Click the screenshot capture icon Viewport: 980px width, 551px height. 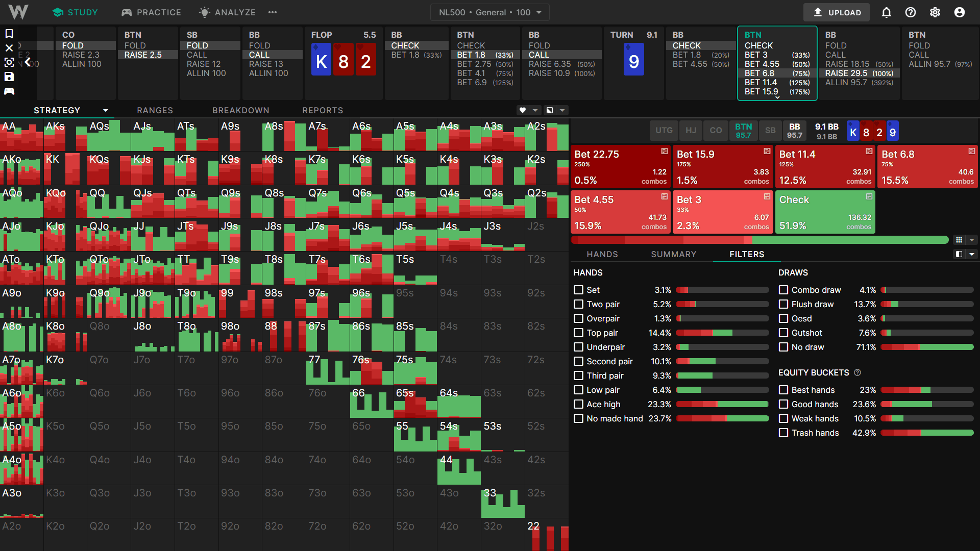pos(9,62)
